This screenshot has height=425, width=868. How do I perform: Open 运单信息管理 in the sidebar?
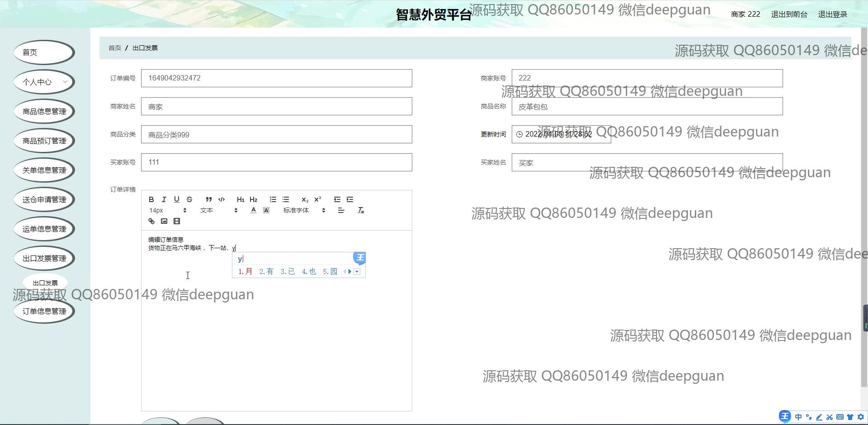pyautogui.click(x=44, y=229)
